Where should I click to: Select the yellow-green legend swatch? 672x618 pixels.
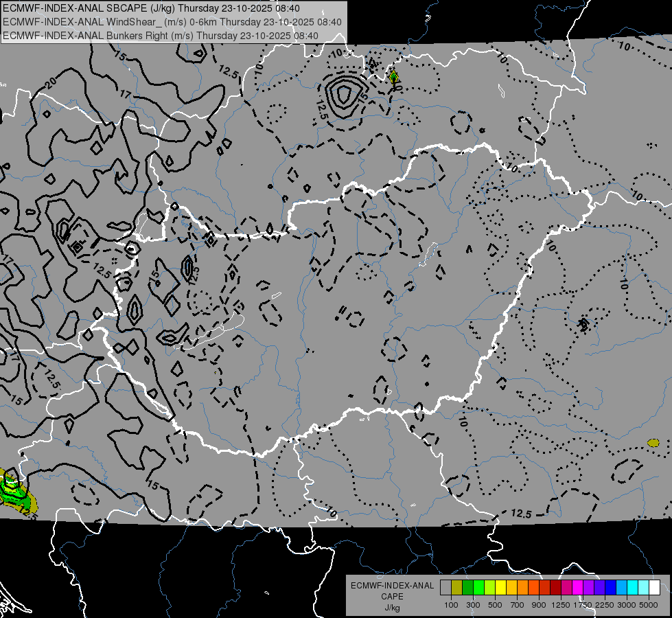490,587
